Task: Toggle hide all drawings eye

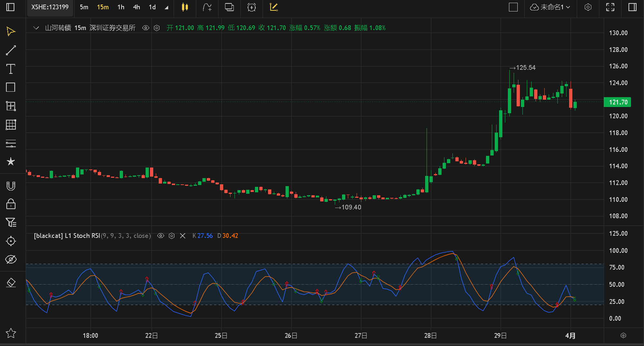Action: (11, 259)
